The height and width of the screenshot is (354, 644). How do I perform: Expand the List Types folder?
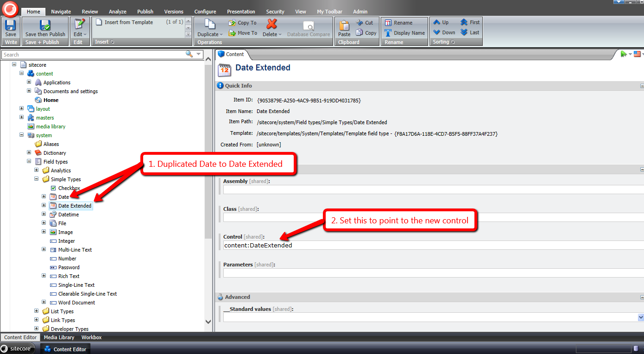[37, 311]
